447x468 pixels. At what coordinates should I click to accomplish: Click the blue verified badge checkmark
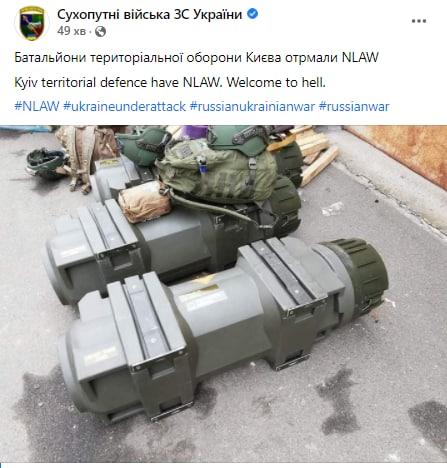coord(253,14)
